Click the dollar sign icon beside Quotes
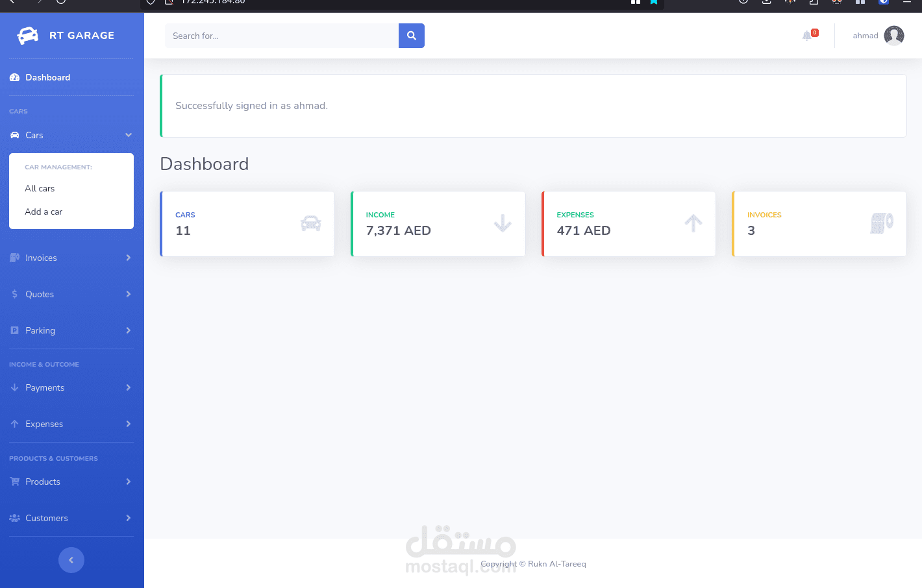922x588 pixels. click(x=14, y=294)
